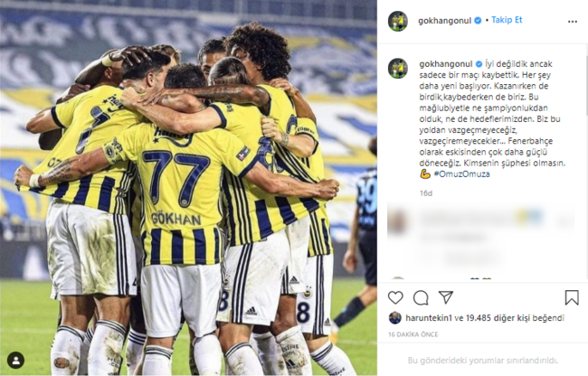Click the 16 DAKİKA ÖNCE timestamp

413,334
